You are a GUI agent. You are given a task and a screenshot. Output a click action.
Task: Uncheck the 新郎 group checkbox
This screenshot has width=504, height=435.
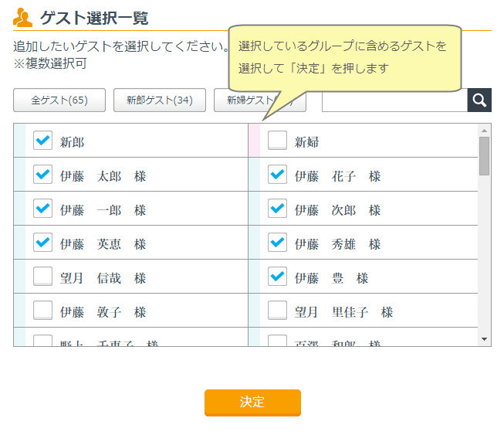pos(43,141)
